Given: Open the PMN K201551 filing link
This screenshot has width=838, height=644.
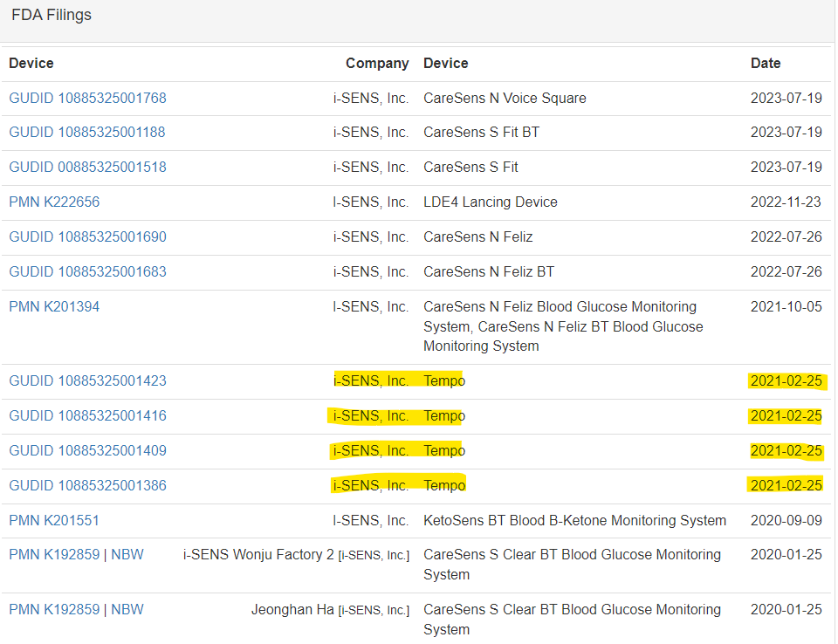Looking at the screenshot, I should [54, 521].
